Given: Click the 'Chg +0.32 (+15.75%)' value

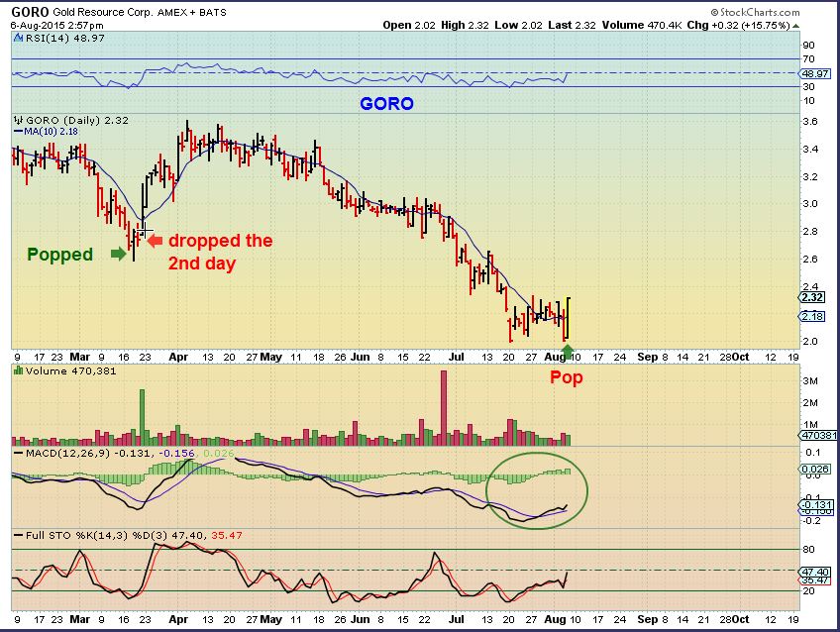Looking at the screenshot, I should click(739, 25).
